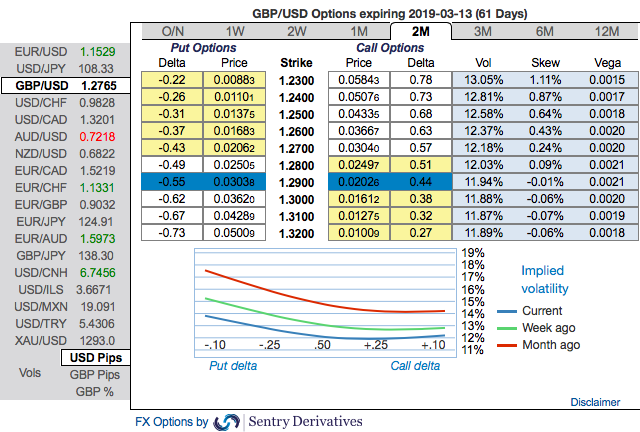This screenshot has height=432, width=640.
Task: Select the USD/JPY currency pair
Action: click(65, 69)
